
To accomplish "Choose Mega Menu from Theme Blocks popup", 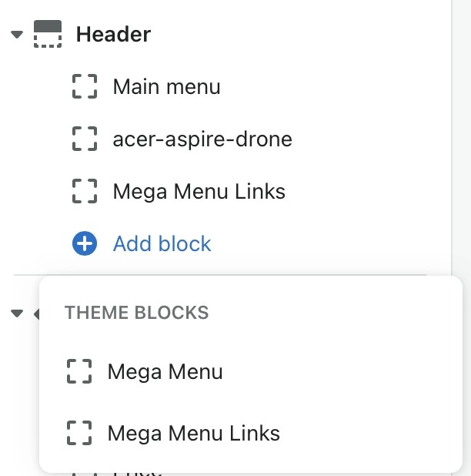I will [165, 372].
